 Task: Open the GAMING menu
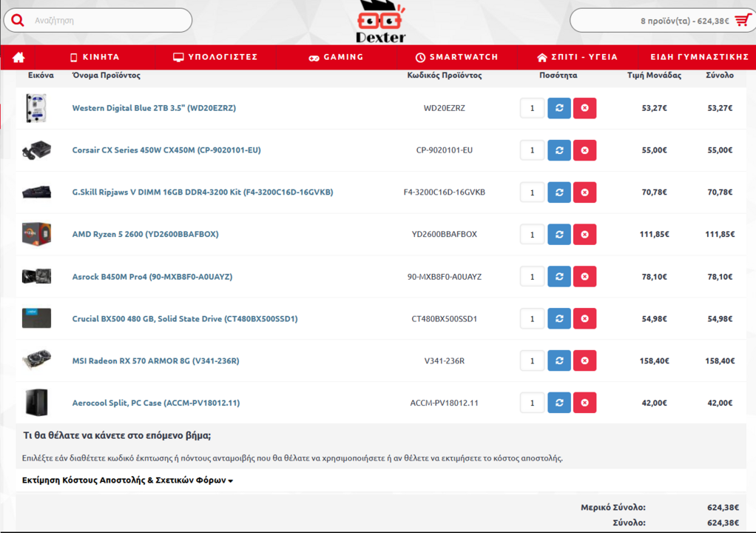[336, 57]
